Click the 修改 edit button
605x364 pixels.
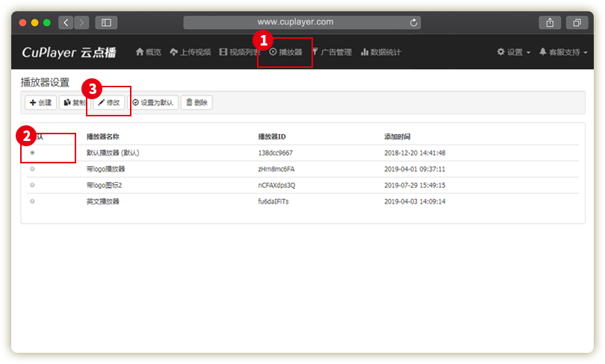pyautogui.click(x=109, y=103)
